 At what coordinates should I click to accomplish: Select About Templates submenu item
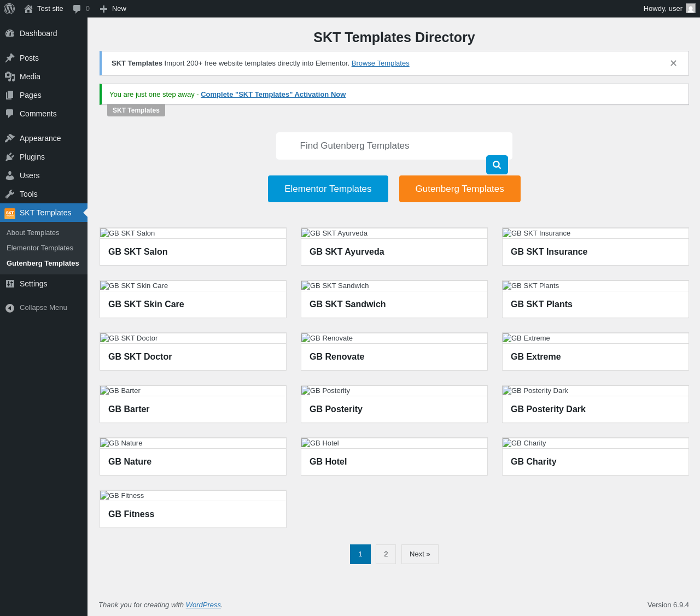33,233
